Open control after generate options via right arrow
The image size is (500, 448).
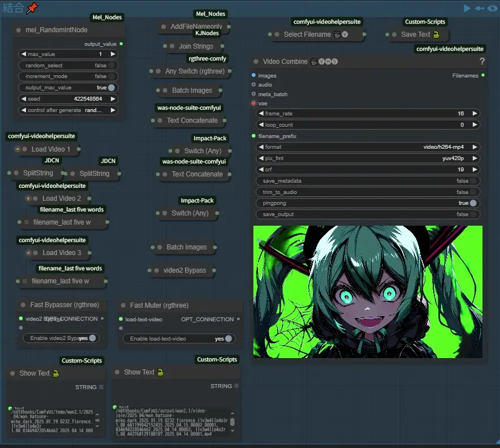point(113,110)
